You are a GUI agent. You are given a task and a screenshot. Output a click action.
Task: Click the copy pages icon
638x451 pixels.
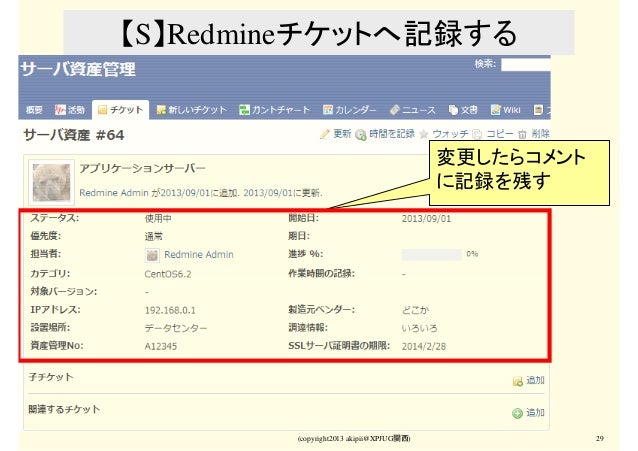coord(477,134)
